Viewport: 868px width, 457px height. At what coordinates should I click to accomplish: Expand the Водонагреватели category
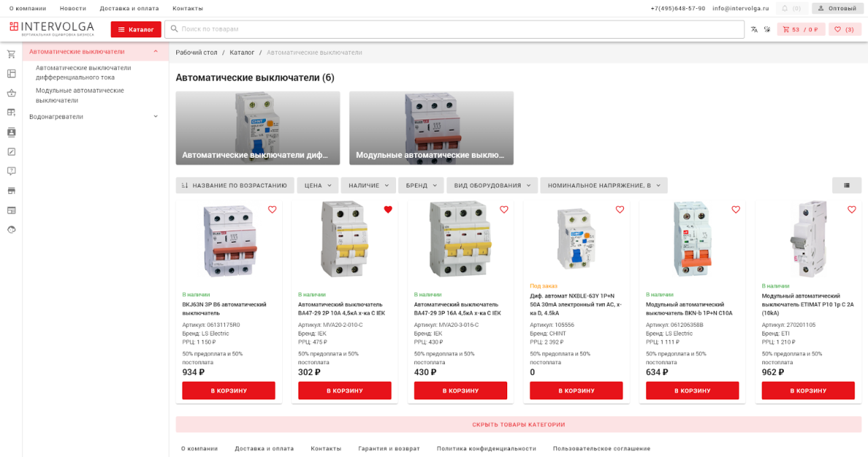point(155,117)
